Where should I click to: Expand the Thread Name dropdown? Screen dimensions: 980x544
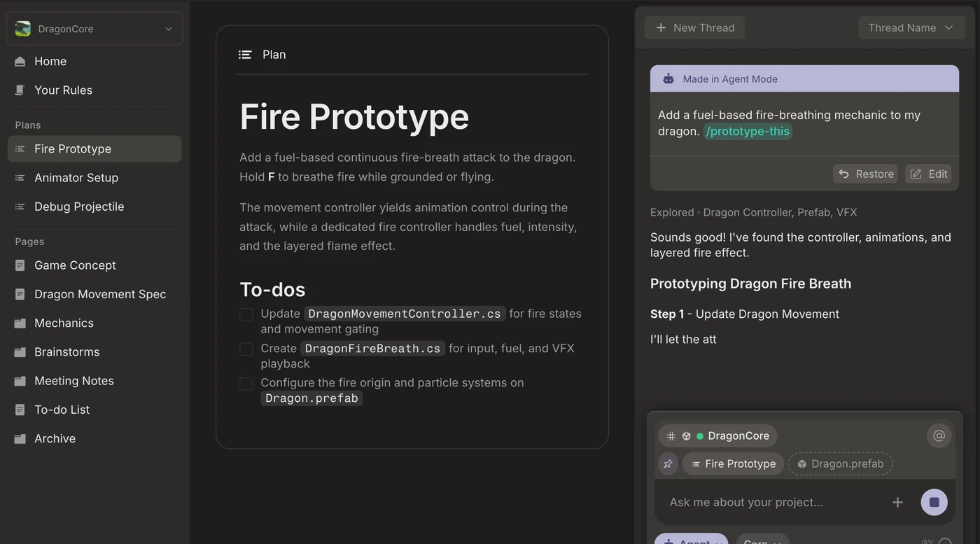[911, 28]
